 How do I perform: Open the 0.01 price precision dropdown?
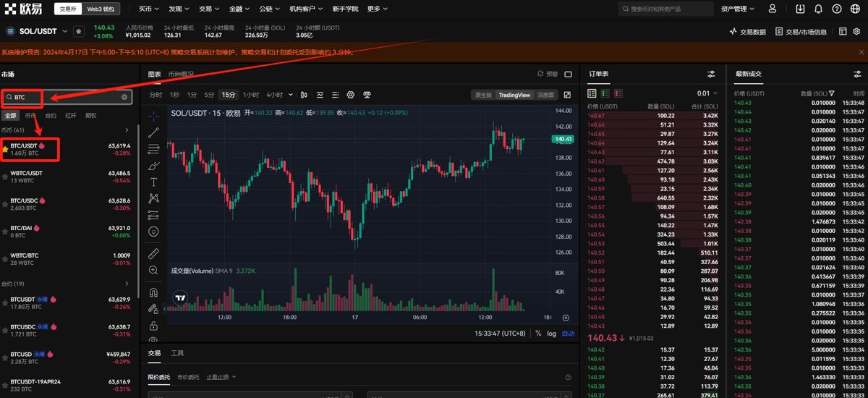tap(707, 93)
